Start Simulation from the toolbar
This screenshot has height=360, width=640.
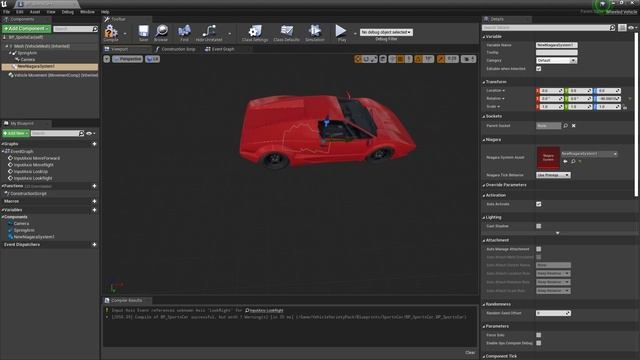pos(315,32)
